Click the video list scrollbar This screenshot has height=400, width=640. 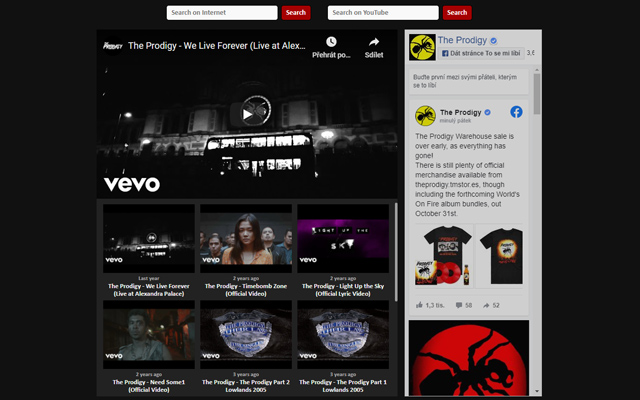[x=396, y=252]
